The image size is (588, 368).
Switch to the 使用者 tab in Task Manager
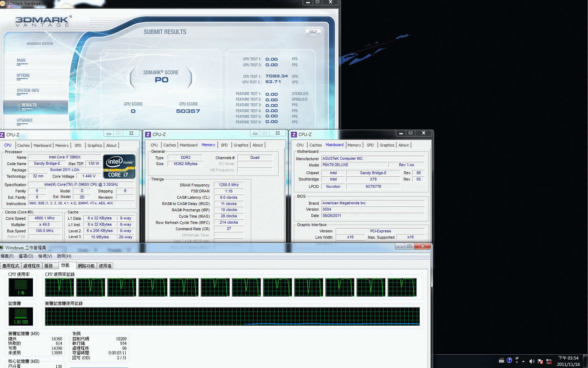click(x=105, y=266)
